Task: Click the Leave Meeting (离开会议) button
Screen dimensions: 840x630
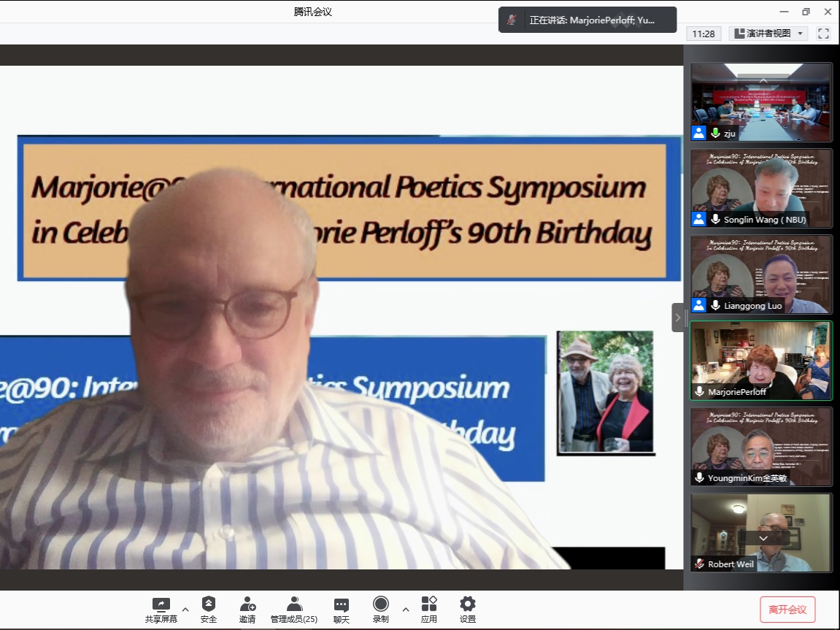Action: tap(787, 610)
